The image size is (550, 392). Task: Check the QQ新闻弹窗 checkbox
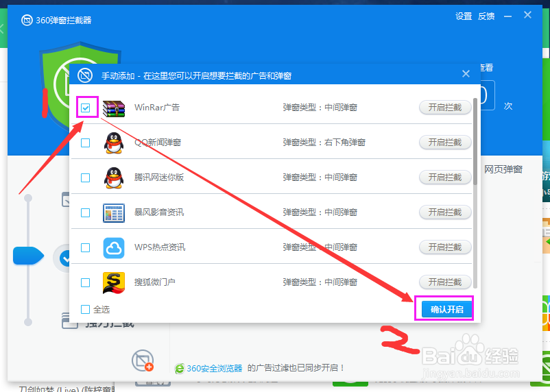click(85, 143)
